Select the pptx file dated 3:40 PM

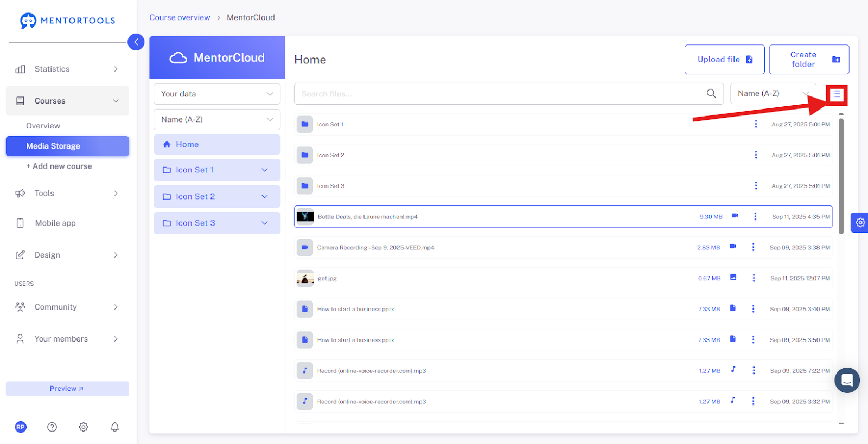(x=563, y=310)
